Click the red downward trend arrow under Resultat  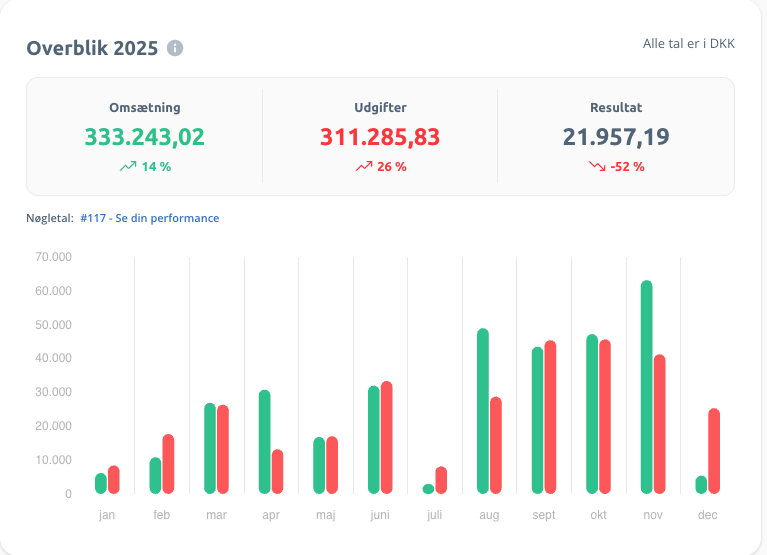pos(597,166)
